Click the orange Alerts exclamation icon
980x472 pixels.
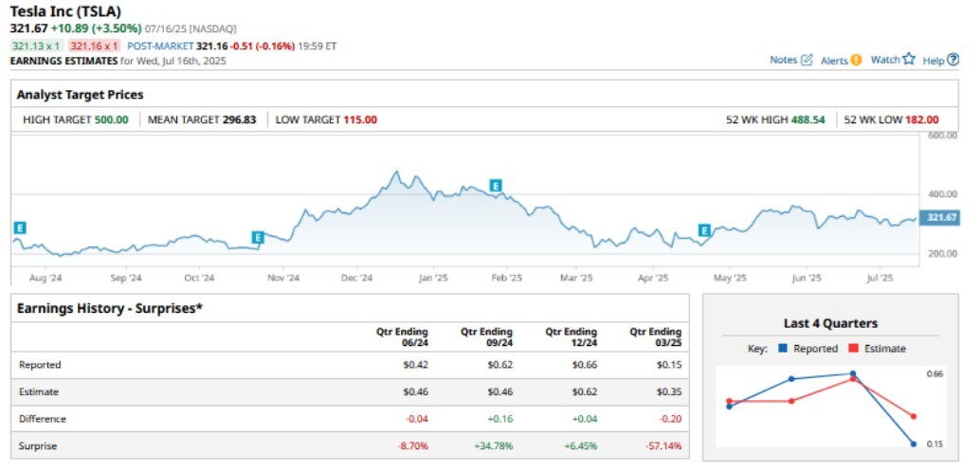tap(856, 60)
